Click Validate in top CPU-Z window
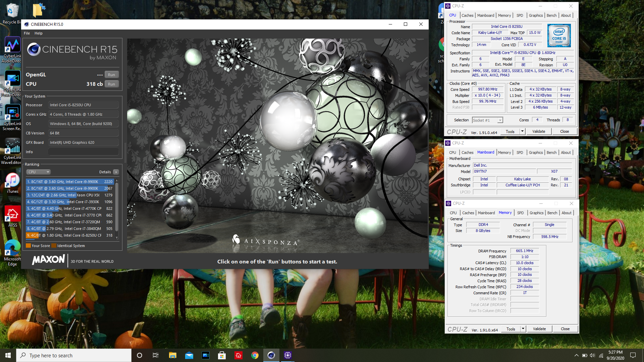The image size is (644, 362). 539,132
